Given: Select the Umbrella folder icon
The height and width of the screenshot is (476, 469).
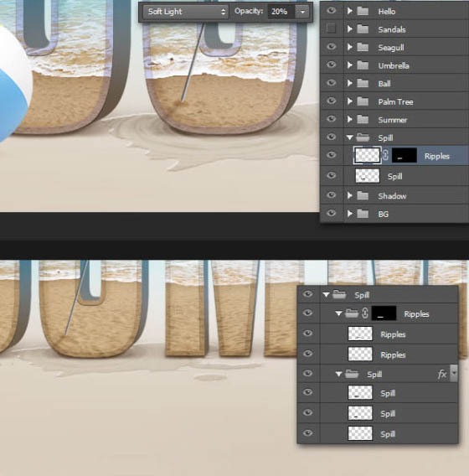Looking at the screenshot, I should pos(363,65).
